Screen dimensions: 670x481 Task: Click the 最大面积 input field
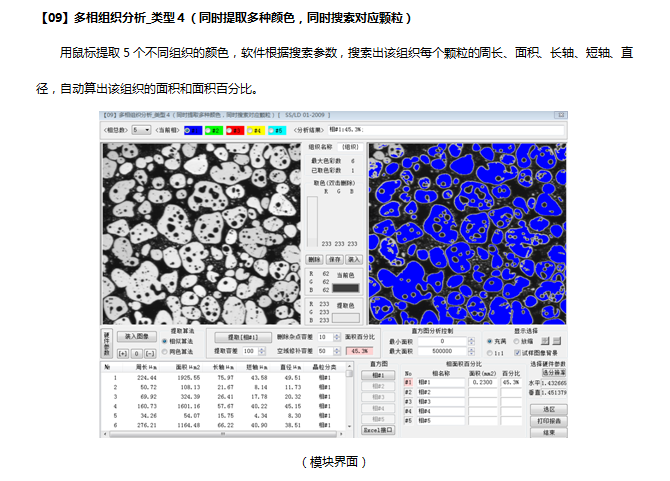(x=440, y=352)
